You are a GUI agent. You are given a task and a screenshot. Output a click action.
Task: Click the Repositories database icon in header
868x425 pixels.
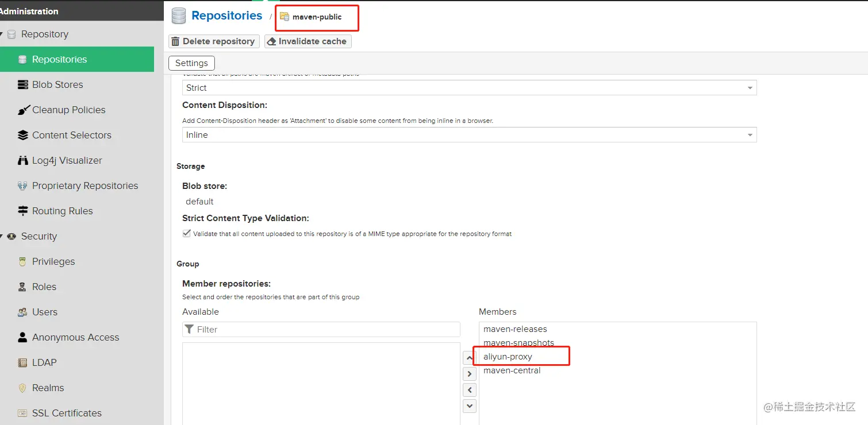[x=179, y=16]
